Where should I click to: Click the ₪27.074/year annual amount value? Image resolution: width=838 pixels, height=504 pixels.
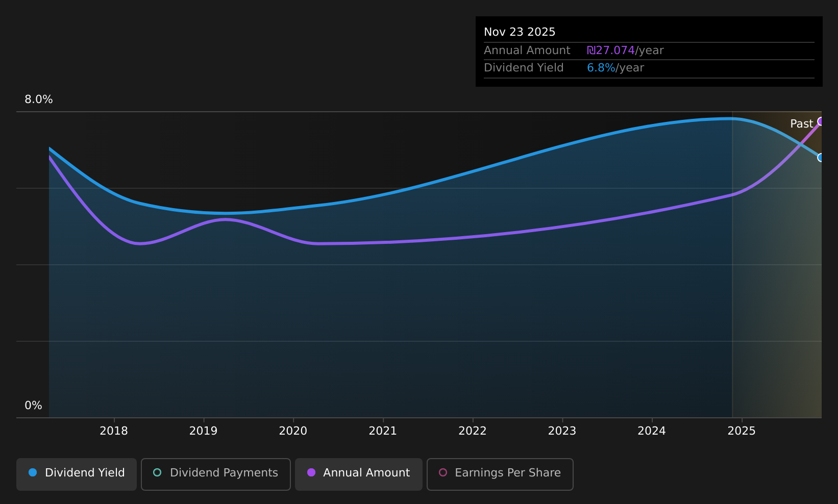pyautogui.click(x=625, y=51)
